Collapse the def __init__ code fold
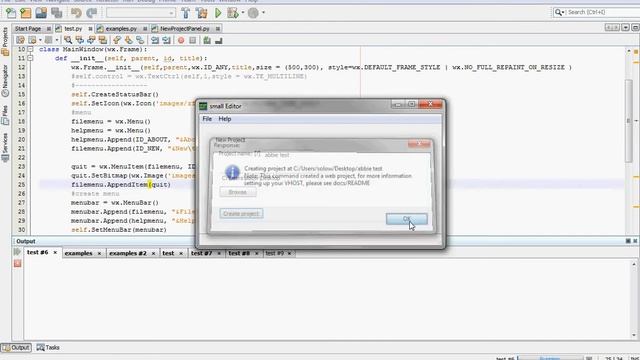Viewport: 640px width, 360px height. pyautogui.click(x=30, y=58)
